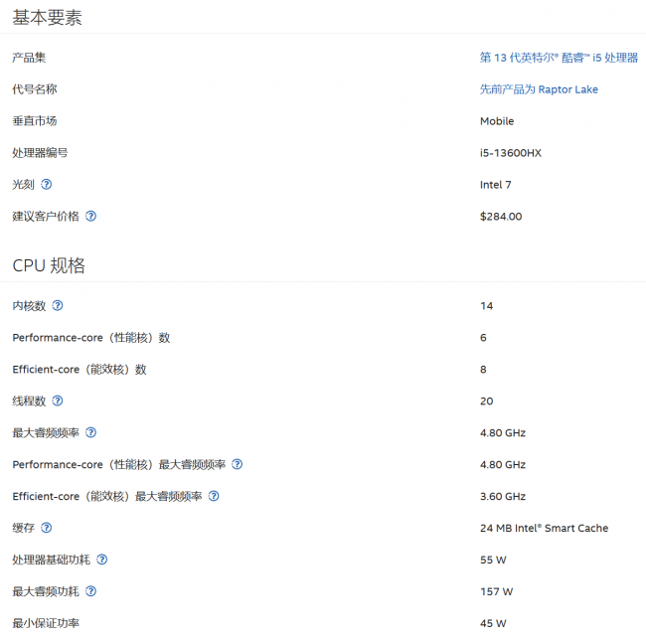Click the 最小保证功率 label
The image size is (646, 644).
46,623
